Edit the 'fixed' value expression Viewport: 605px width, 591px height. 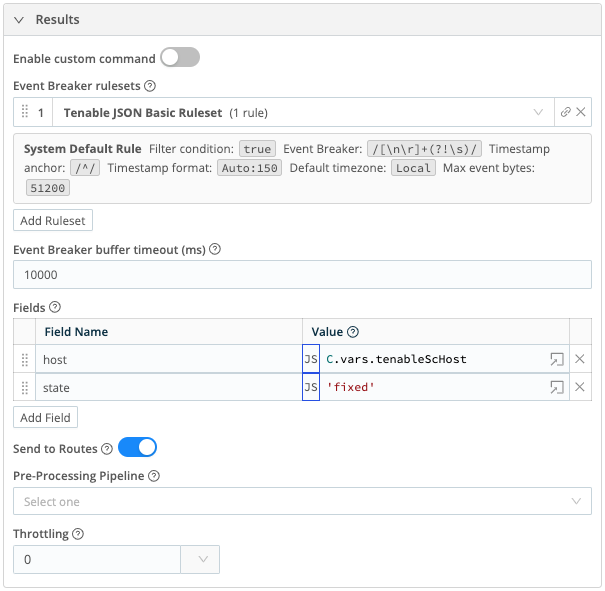pos(432,387)
